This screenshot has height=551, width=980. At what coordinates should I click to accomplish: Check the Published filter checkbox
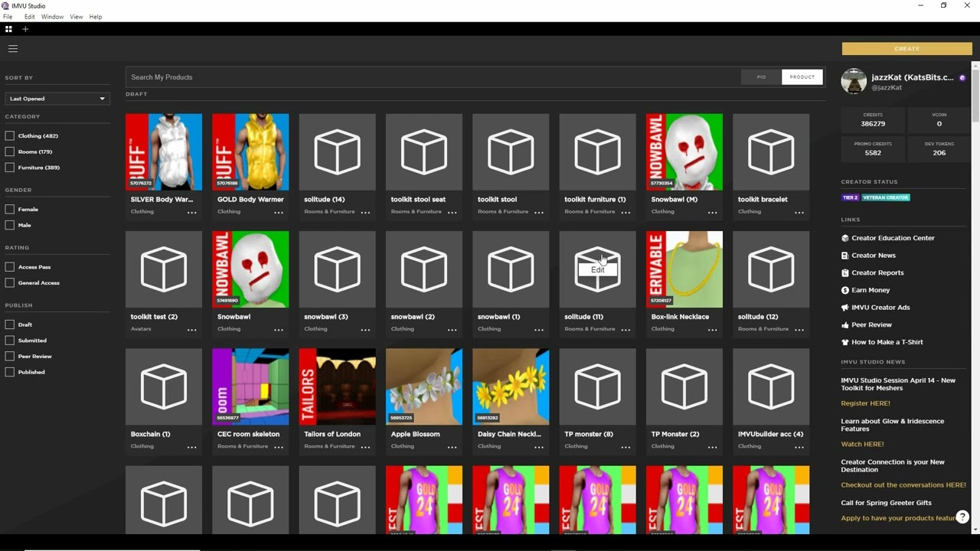point(10,372)
